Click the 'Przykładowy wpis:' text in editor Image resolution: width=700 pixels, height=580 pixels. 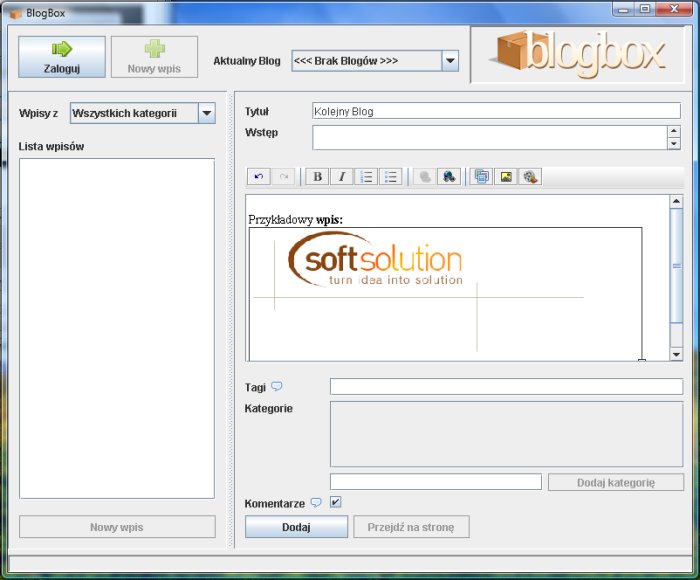point(296,220)
